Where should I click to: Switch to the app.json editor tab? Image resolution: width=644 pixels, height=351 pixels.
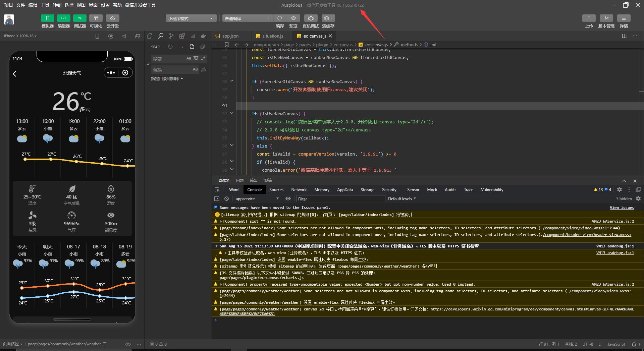coord(230,36)
